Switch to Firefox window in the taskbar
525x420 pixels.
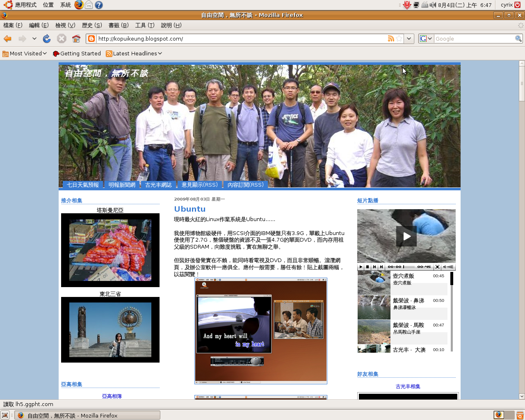click(87, 415)
